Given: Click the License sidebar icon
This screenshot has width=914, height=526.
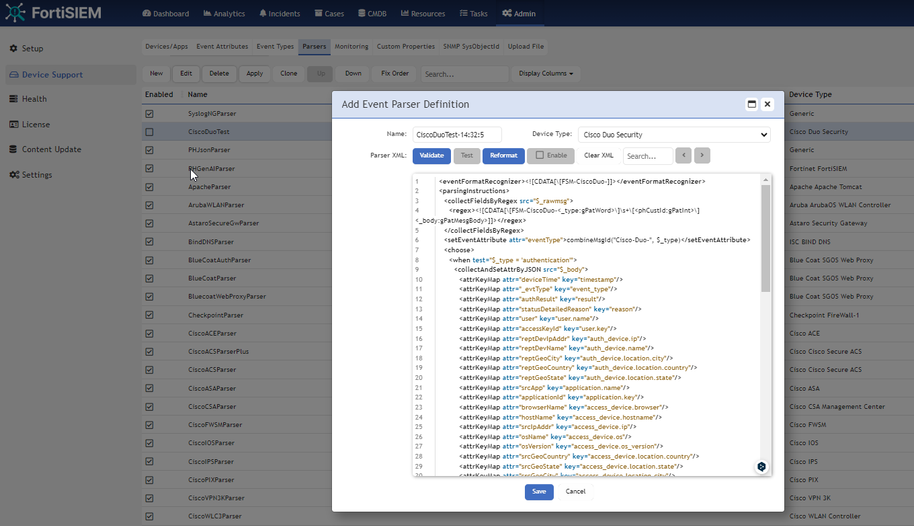Looking at the screenshot, I should coord(13,124).
